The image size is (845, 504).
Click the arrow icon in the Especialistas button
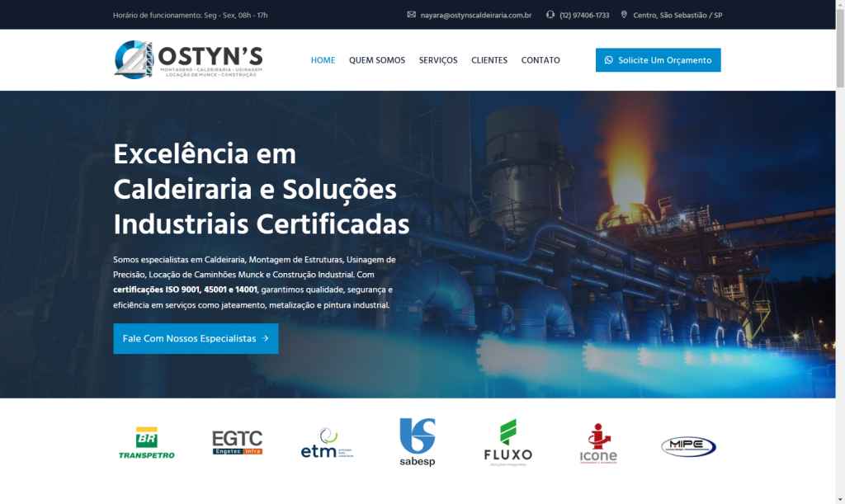pos(265,338)
